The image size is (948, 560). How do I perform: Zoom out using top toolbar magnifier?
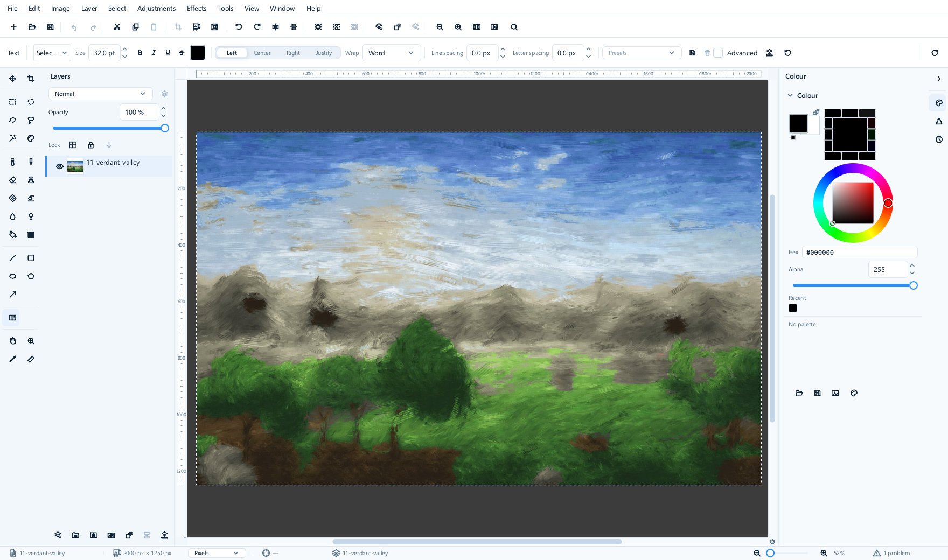440,27
